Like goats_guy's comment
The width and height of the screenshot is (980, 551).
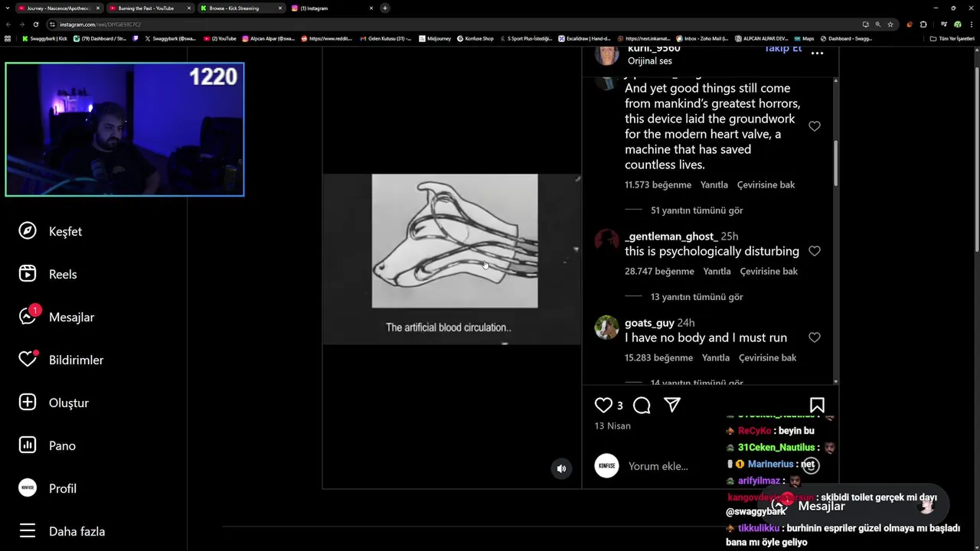pyautogui.click(x=815, y=337)
